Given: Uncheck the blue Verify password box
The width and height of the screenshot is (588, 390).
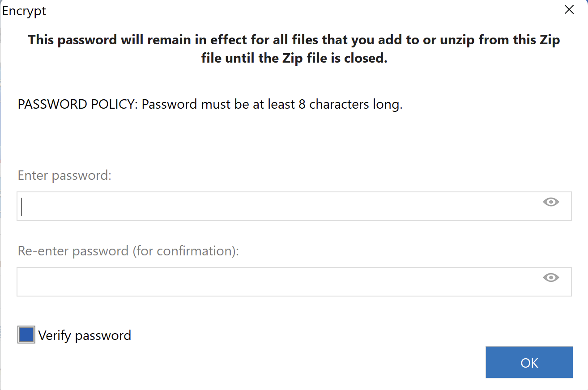Looking at the screenshot, I should point(26,335).
